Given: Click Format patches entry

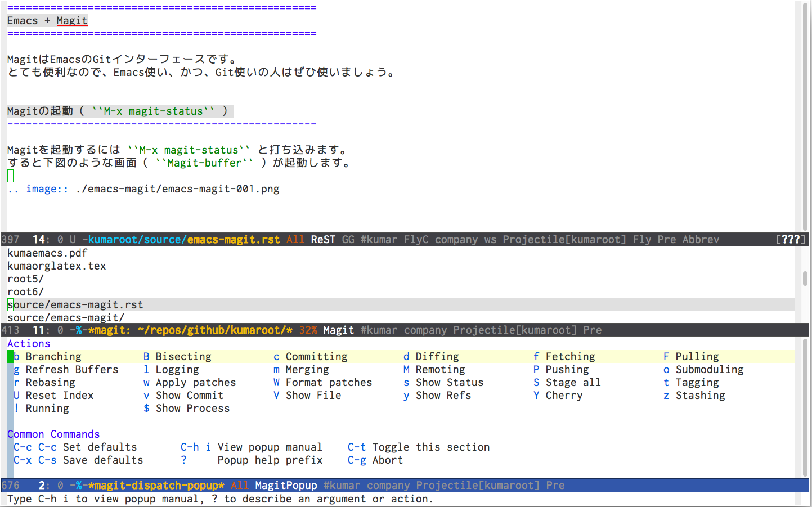Looking at the screenshot, I should (x=323, y=382).
